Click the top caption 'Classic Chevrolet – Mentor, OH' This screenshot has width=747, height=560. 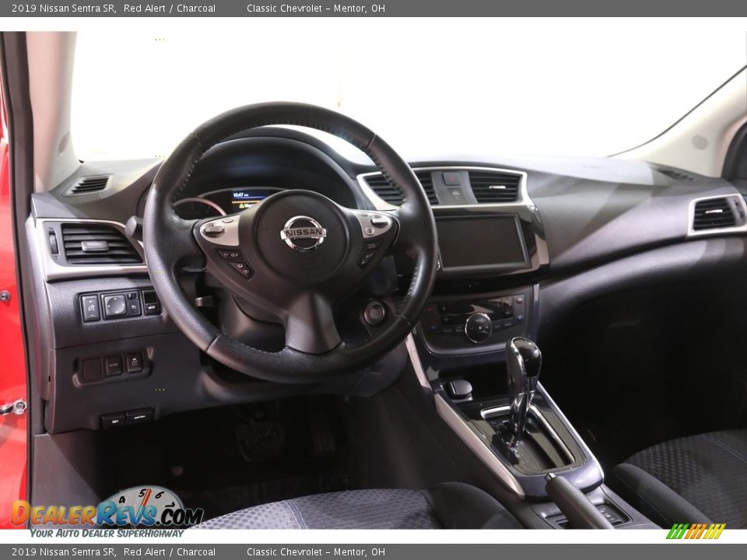(316, 8)
